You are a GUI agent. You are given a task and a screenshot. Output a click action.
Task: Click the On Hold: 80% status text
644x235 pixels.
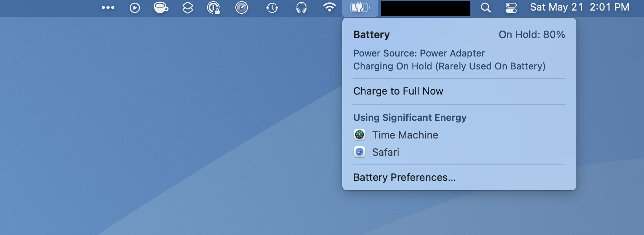[532, 35]
